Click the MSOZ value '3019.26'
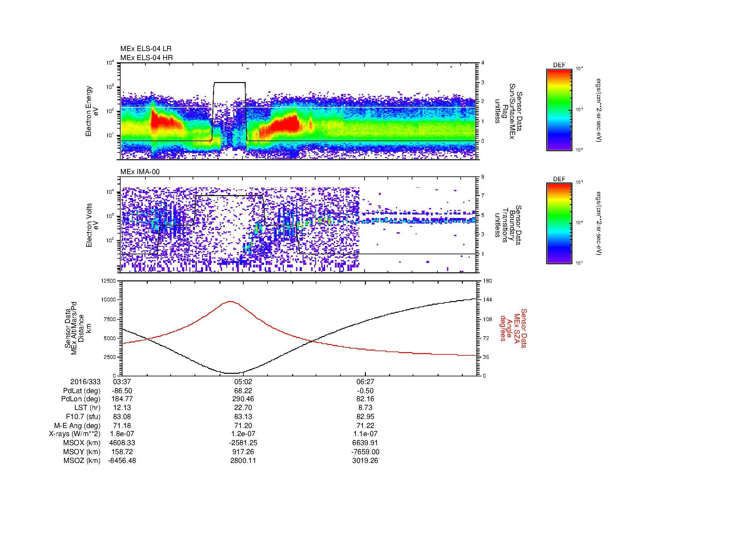The height and width of the screenshot is (534, 756). click(x=365, y=461)
